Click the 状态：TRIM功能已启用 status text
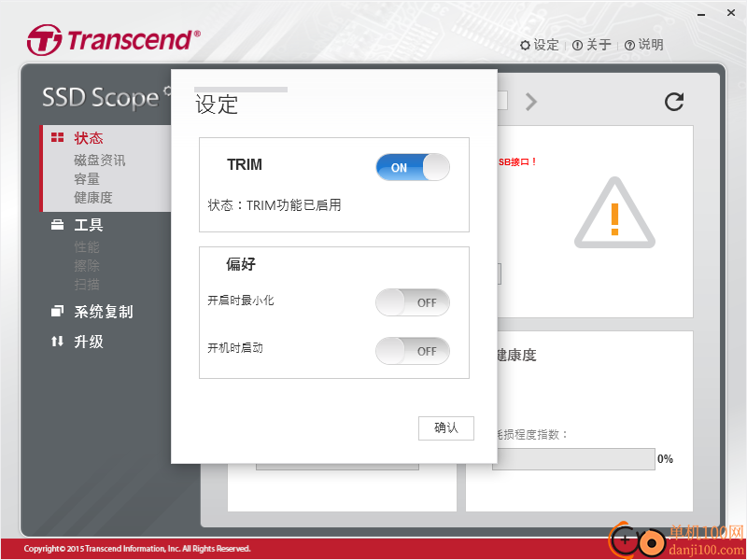This screenshot has height=560, width=747. pos(275,205)
